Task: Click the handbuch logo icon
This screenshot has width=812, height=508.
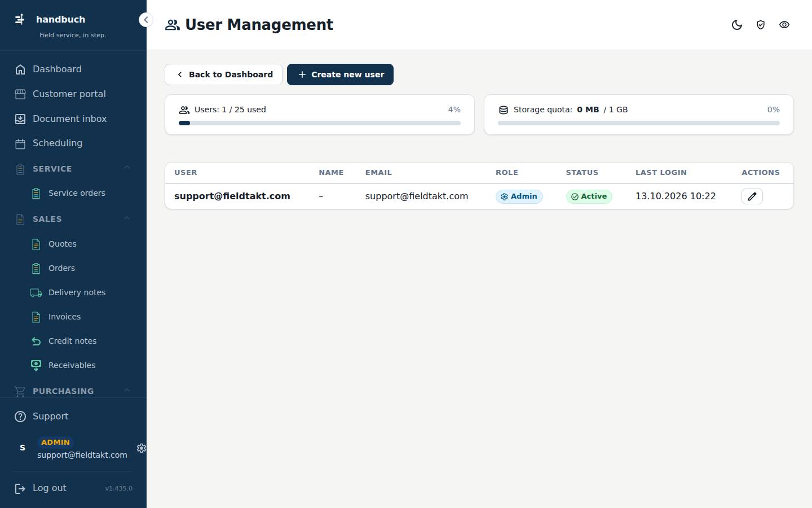Action: pos(20,19)
